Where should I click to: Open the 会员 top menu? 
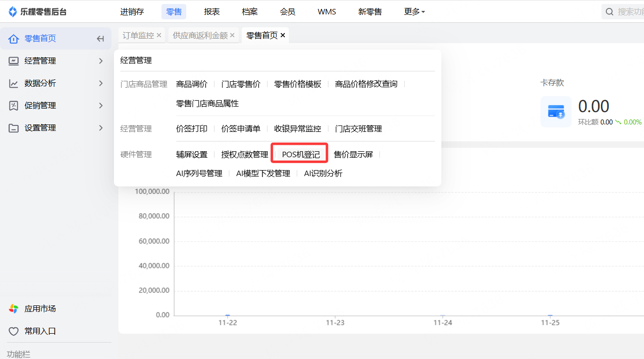(288, 11)
